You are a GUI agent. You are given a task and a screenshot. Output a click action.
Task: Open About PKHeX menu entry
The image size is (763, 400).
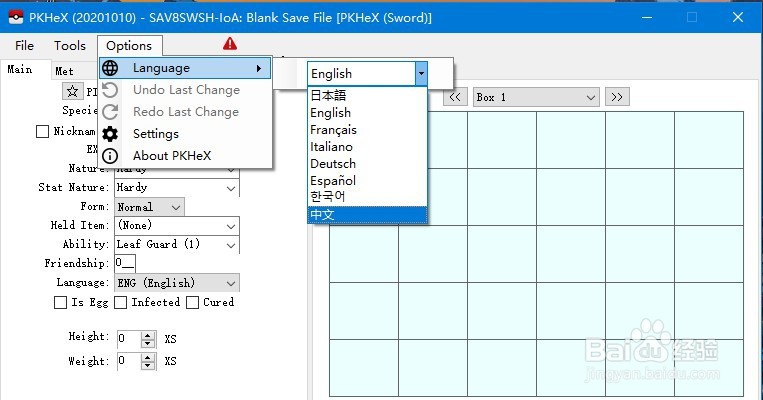[185, 156]
